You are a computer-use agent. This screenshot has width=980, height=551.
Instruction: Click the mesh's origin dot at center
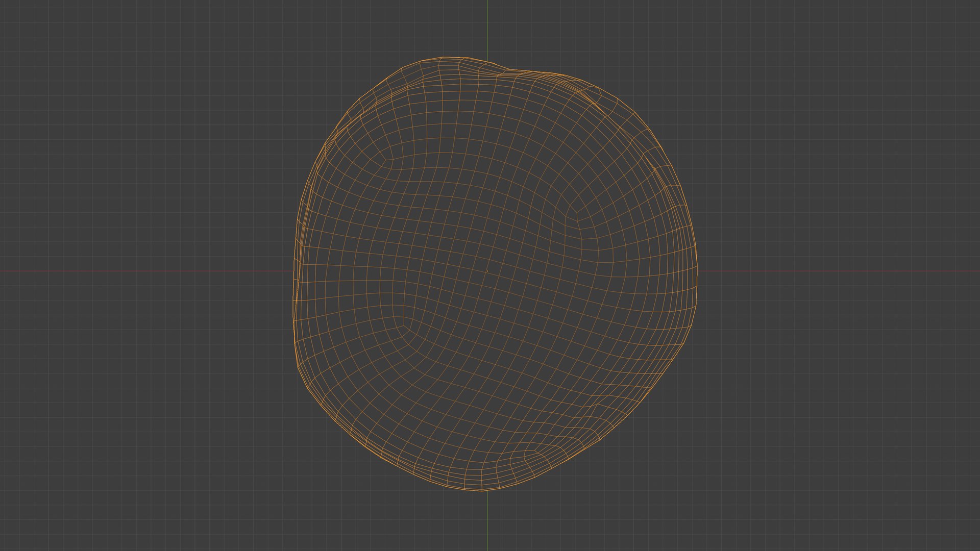[x=487, y=271]
